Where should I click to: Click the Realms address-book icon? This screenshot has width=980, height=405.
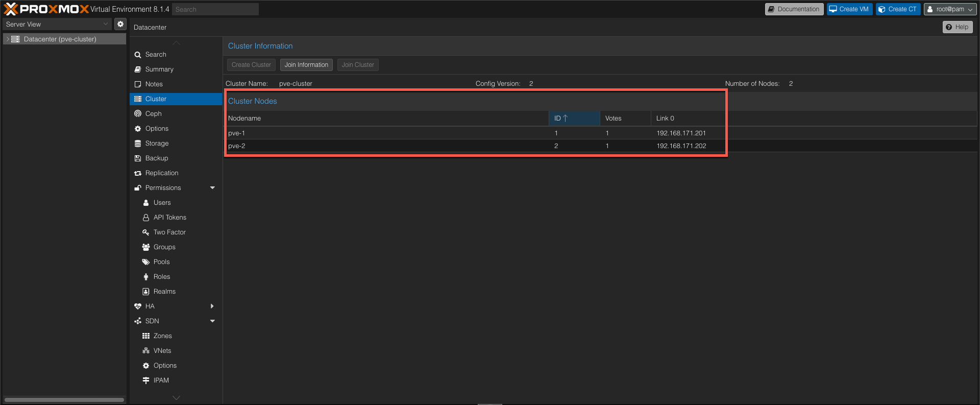146,292
